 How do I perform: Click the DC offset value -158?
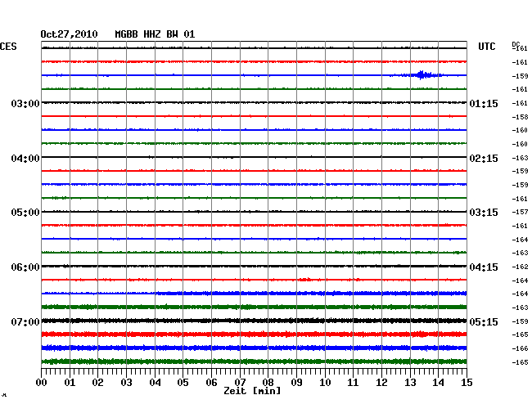(520, 117)
